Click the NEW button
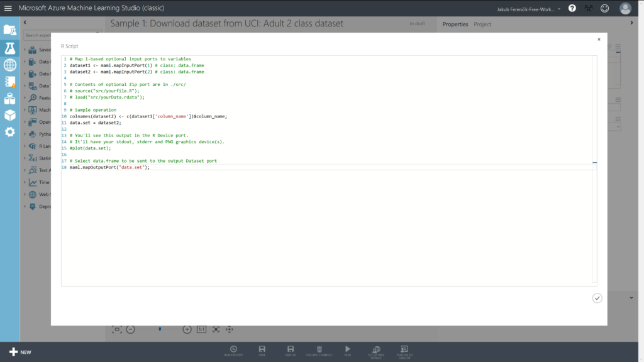 point(19,352)
